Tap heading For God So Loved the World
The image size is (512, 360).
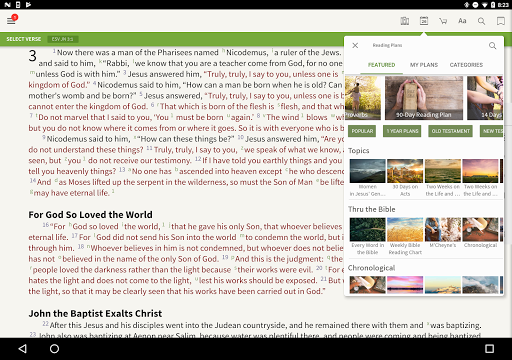tap(90, 215)
